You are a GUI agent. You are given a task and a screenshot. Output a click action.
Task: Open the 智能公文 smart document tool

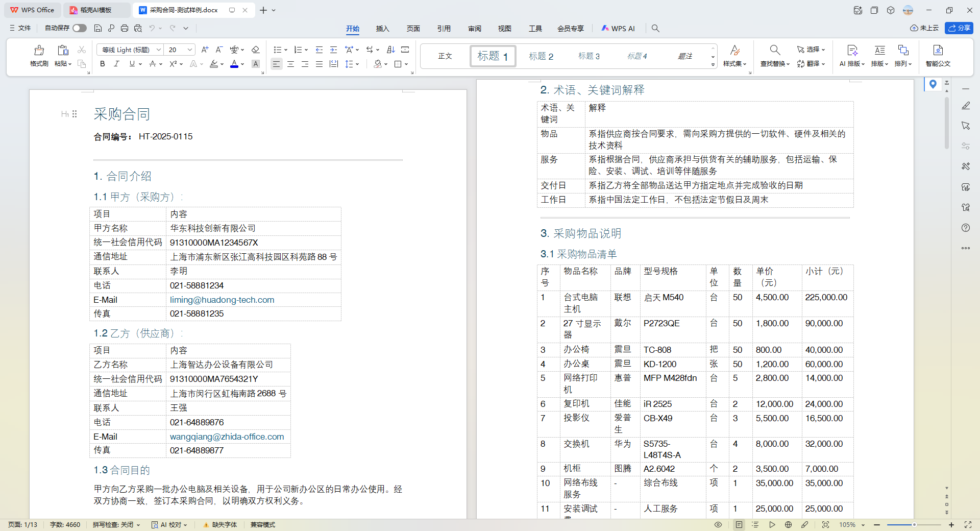pos(937,56)
